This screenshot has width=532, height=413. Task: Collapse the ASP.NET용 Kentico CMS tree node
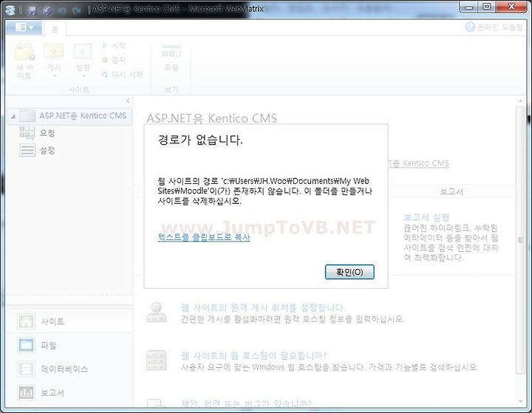click(x=13, y=117)
